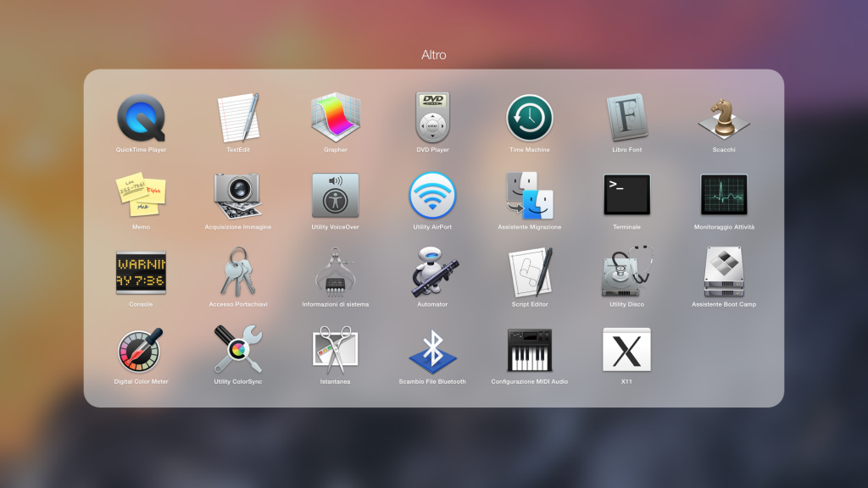
Task: Open Memo sticky notes app
Action: [142, 195]
